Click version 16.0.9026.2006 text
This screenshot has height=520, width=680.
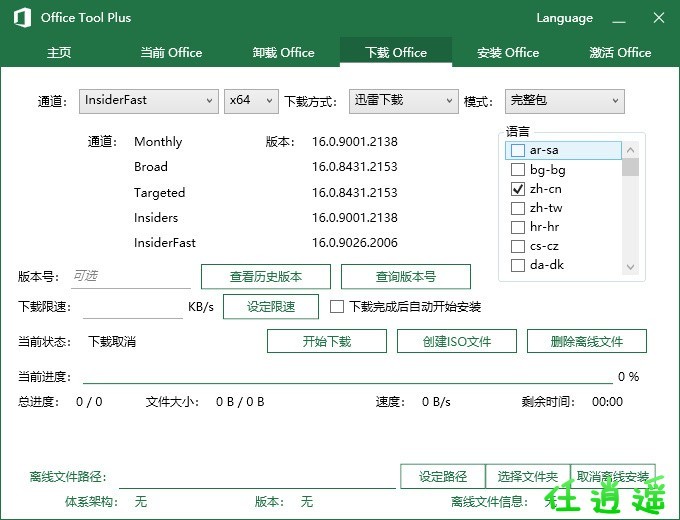tap(355, 243)
